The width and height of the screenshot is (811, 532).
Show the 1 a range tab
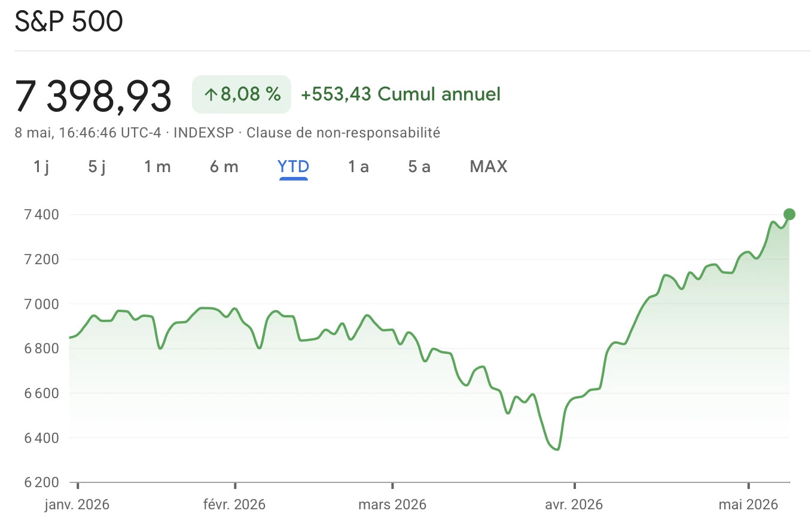tap(359, 166)
